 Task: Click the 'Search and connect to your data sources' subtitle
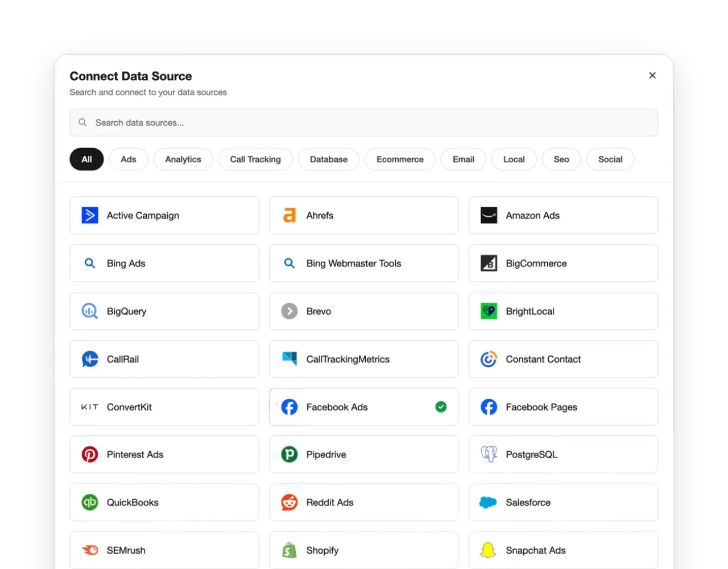point(148,92)
